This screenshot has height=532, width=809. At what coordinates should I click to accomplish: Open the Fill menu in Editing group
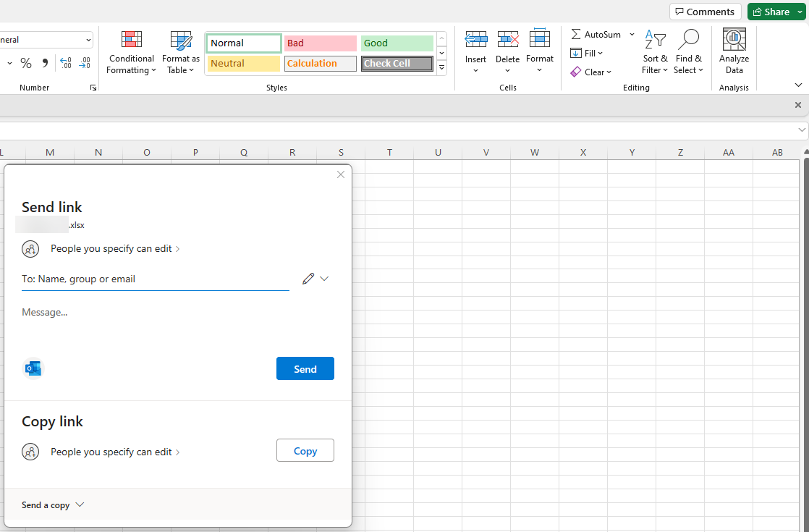point(587,53)
